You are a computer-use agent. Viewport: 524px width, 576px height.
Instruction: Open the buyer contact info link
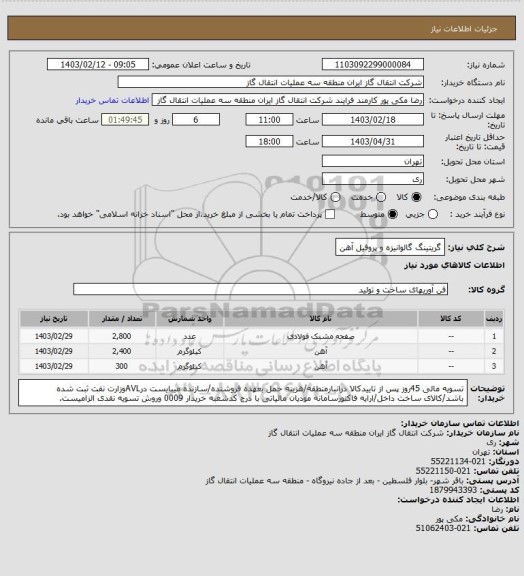[112, 101]
